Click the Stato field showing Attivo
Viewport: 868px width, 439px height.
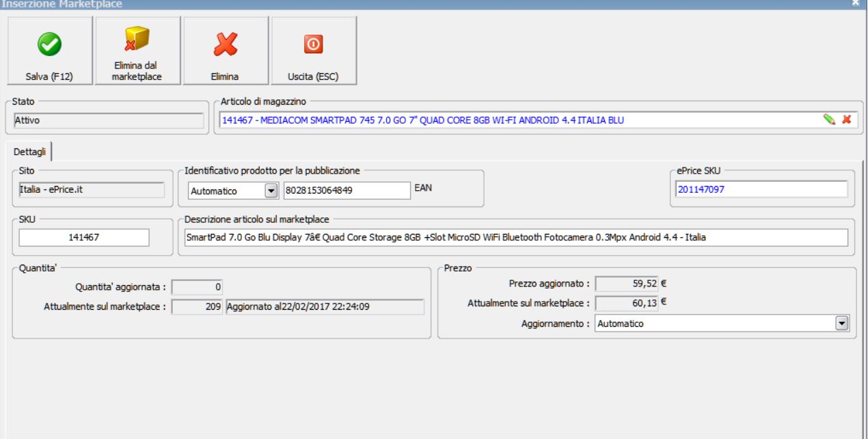[x=109, y=120]
